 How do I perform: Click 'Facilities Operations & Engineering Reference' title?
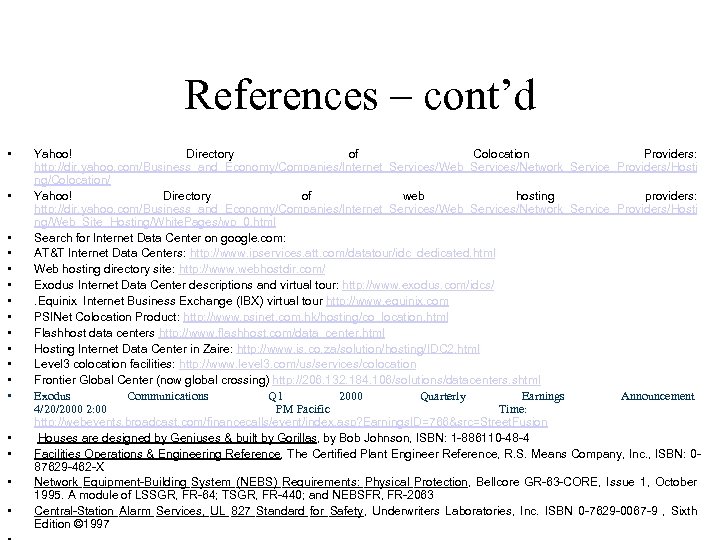click(158, 454)
